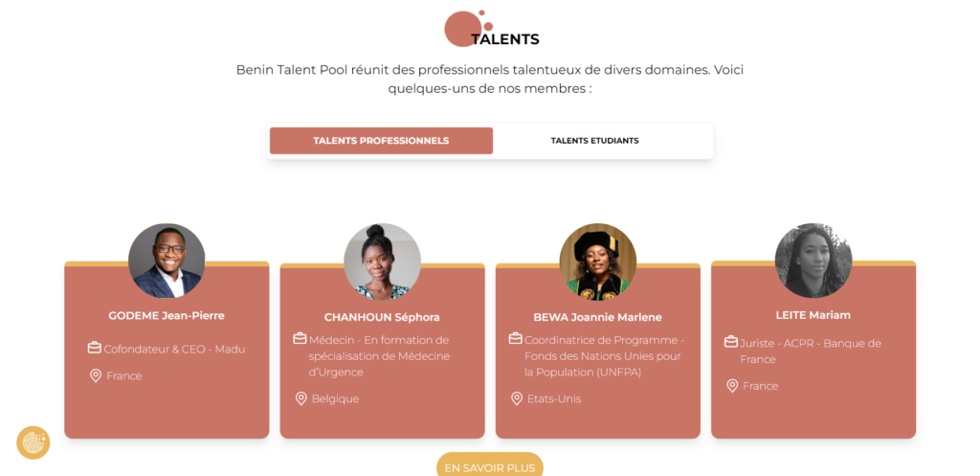980x476 pixels.
Task: Click the location pin beside France on the GODEME card
Action: [x=96, y=376]
